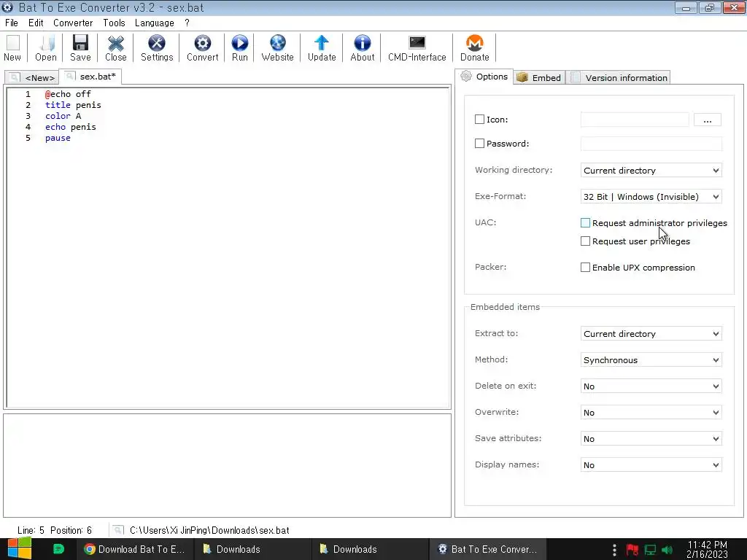Click the empty output log panel
The height and width of the screenshot is (560, 747).
coord(228,465)
